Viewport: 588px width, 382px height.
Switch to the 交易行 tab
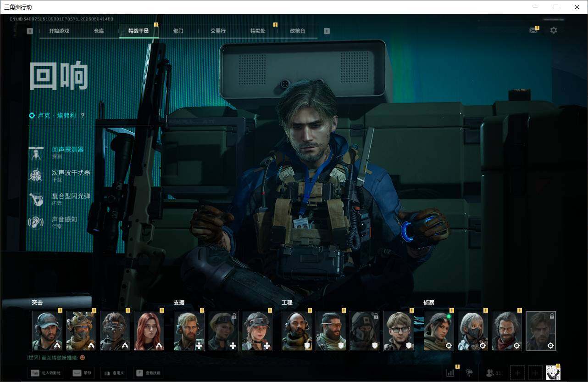pyautogui.click(x=218, y=31)
